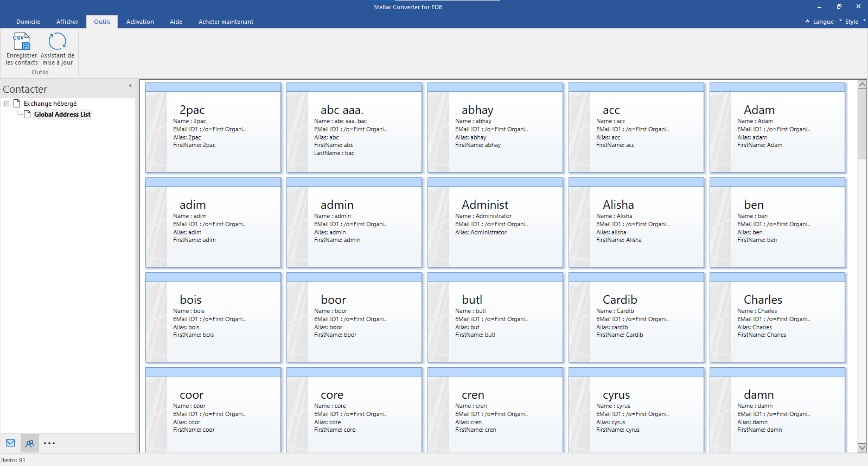Select the bois contact card

click(x=213, y=317)
